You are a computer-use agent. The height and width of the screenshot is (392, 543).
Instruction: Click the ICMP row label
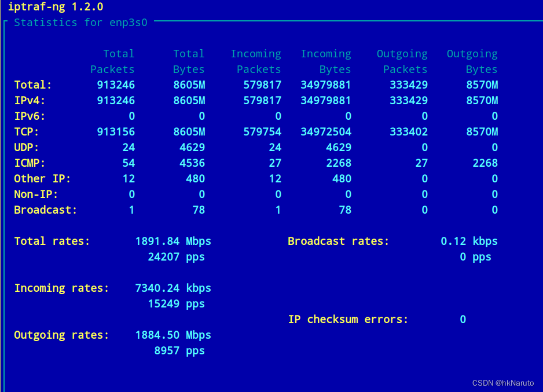pyautogui.click(x=30, y=163)
